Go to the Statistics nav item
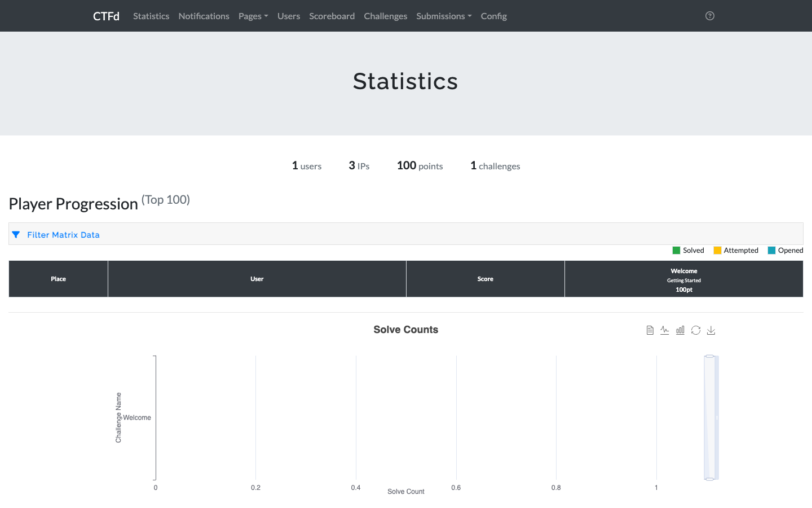This screenshot has width=812, height=508. [151, 16]
